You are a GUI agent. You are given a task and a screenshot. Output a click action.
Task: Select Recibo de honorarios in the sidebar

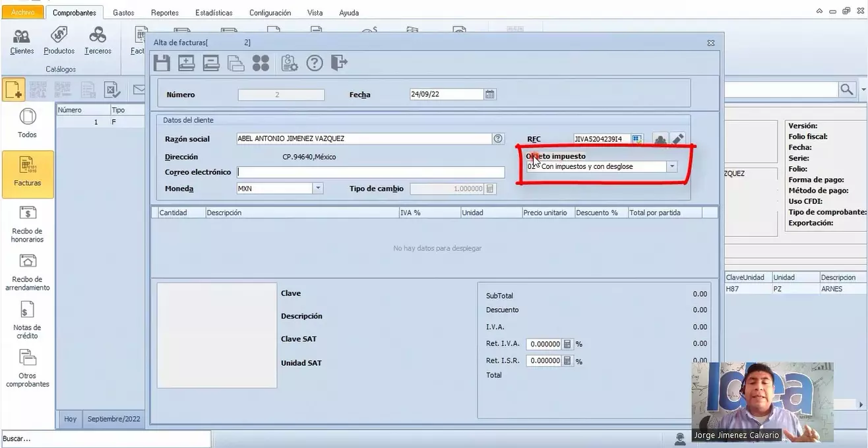pyautogui.click(x=27, y=224)
